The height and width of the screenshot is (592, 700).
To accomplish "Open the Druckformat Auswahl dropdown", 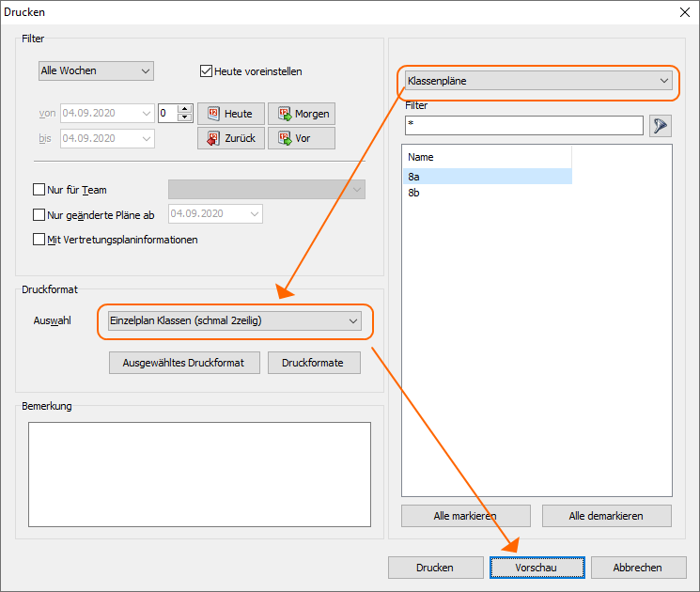I will click(235, 321).
